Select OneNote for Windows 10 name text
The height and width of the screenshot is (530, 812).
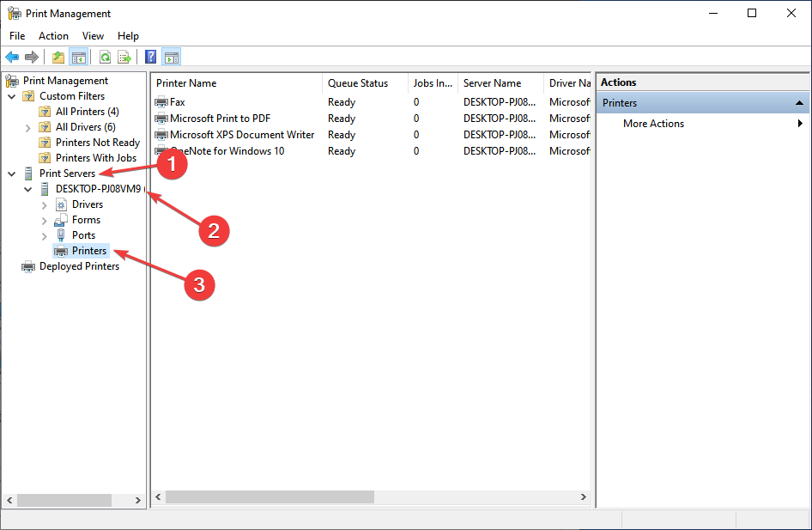227,151
